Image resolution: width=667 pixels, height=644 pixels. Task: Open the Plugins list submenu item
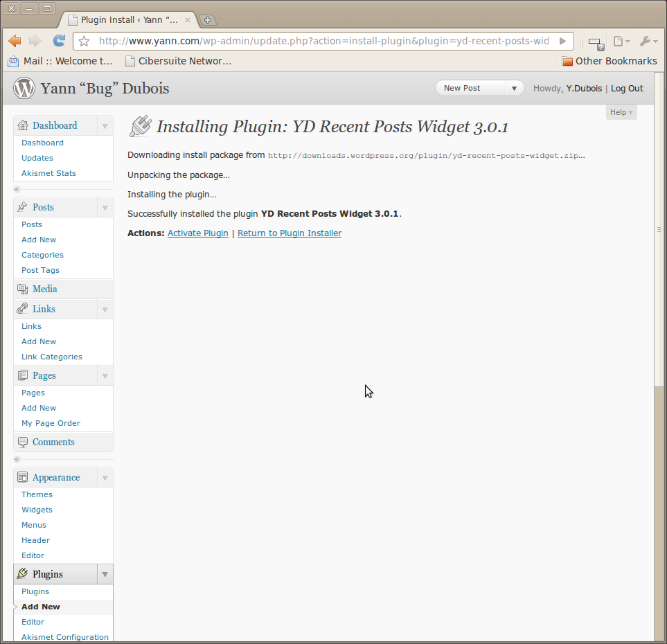(x=35, y=591)
